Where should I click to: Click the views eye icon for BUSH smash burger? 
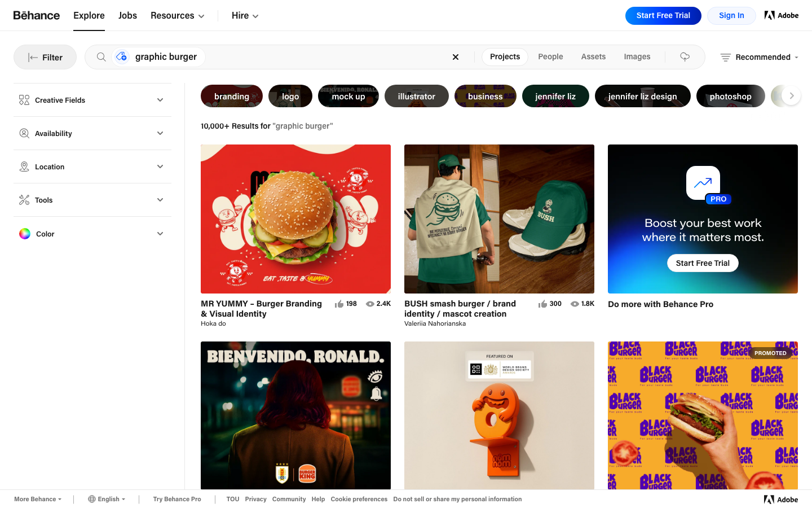pyautogui.click(x=575, y=304)
